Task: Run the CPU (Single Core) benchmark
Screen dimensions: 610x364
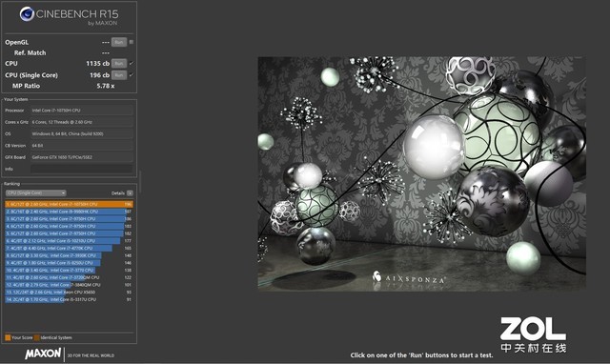Action: 119,74
